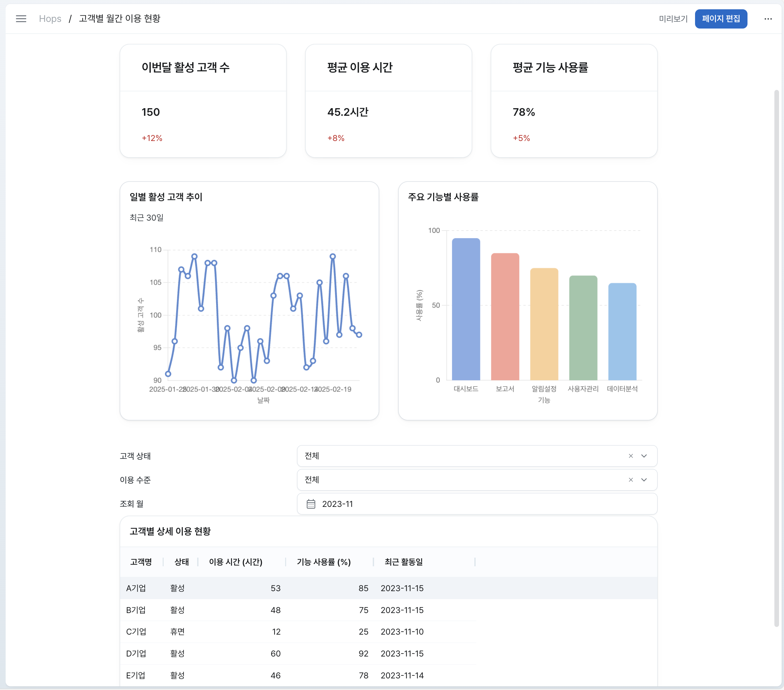Click the 최근 30일 subtitle text
The height and width of the screenshot is (690, 784).
146,217
